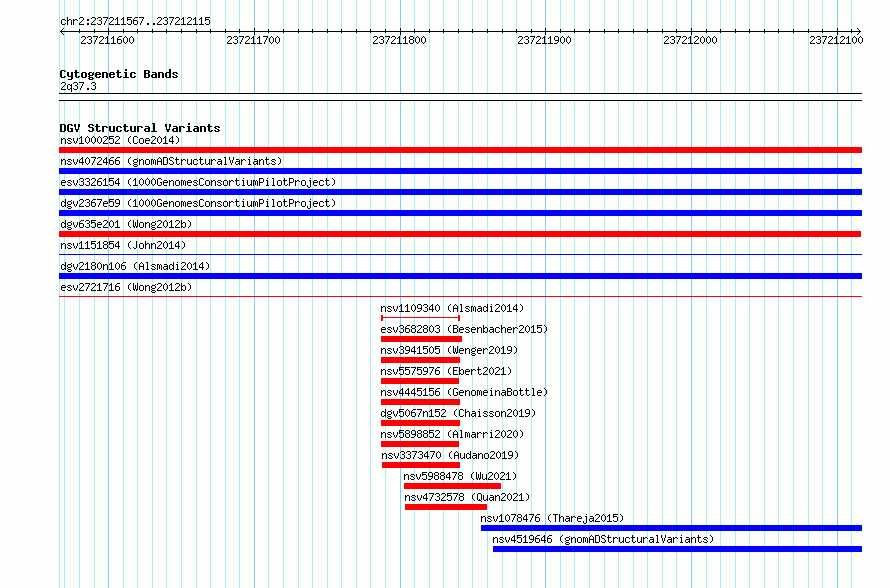The height and width of the screenshot is (588, 890).
Task: Click the red nsv3373470 variant bar
Action: click(x=421, y=465)
